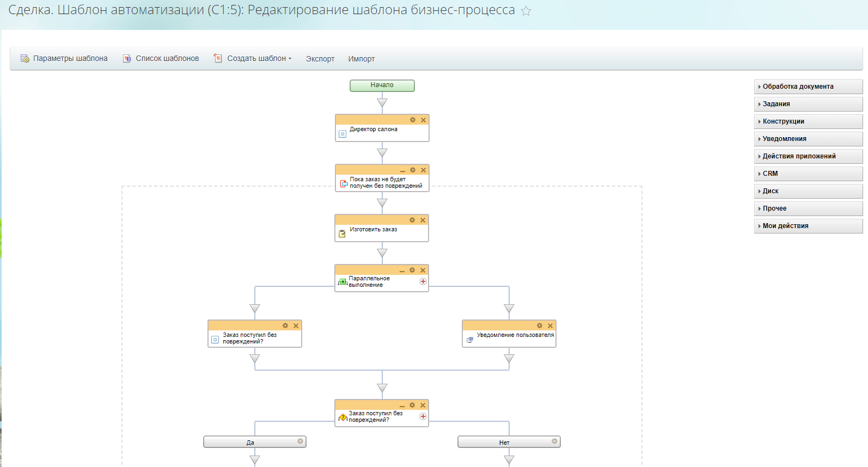The height and width of the screenshot is (467, 868).
Task: Collapse the Параллельное выполнение block
Action: pos(402,271)
